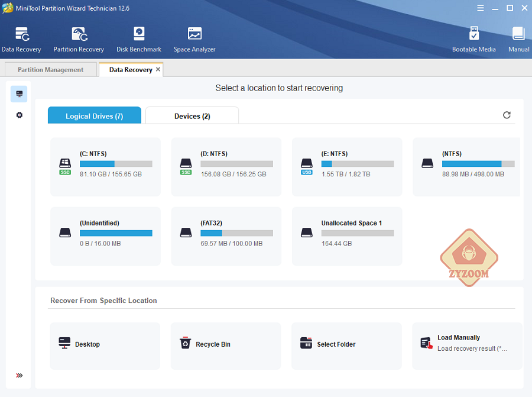Screen dimensions: 532x397
Task: Click the Unallocated Space 1 drive icon
Action: (x=307, y=233)
